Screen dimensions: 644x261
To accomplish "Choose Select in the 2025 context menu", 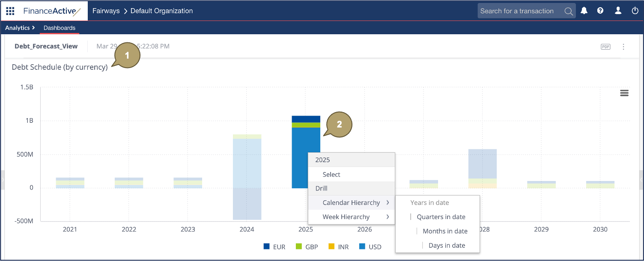I will 331,175.
